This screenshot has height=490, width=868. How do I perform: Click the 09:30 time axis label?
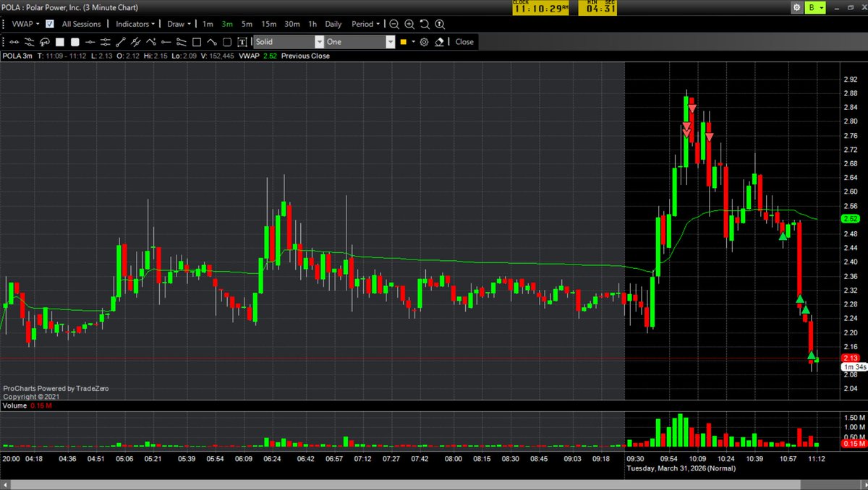point(637,458)
